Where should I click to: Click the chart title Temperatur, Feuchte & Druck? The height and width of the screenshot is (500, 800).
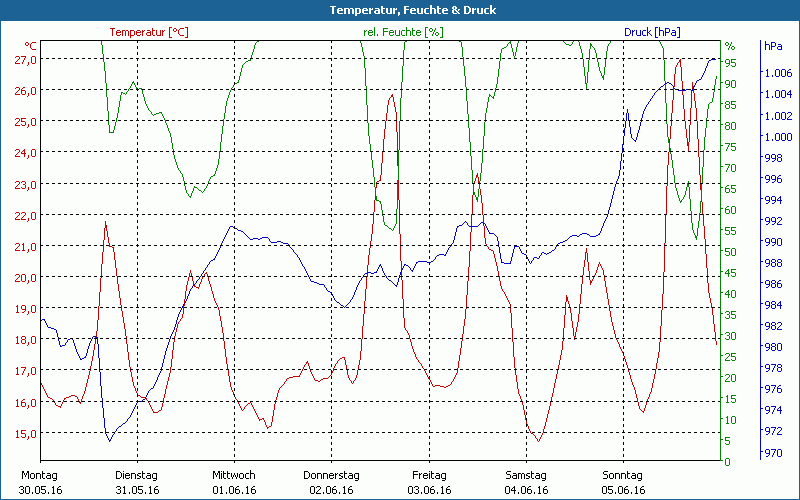[x=399, y=10]
